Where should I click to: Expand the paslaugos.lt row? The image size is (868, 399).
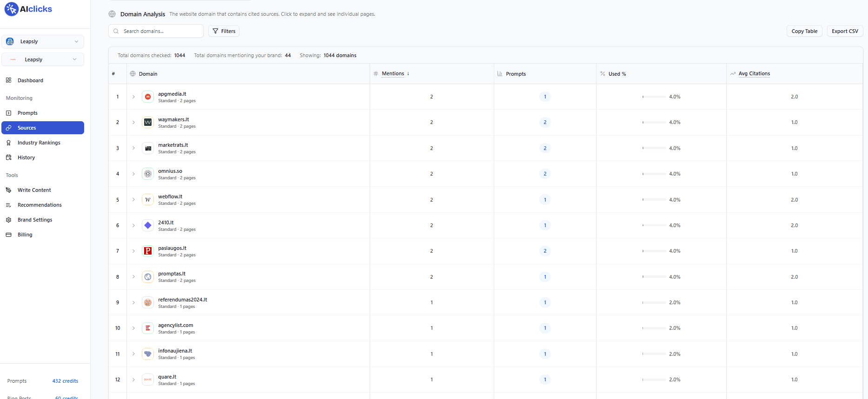pos(133,251)
